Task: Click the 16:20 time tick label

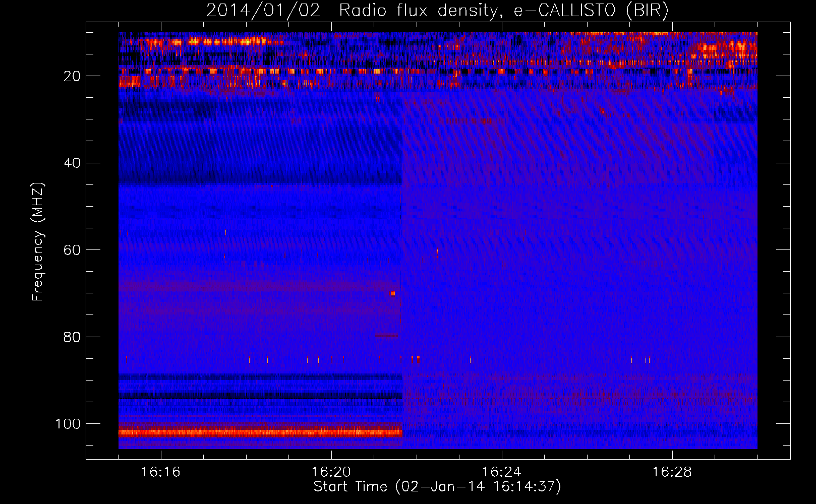Action: coord(331,472)
